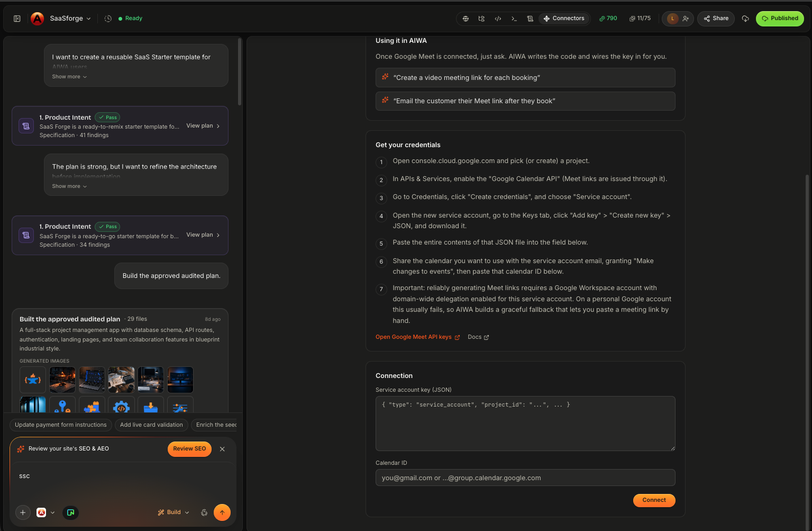View plan for the 41 findings specification

(x=203, y=126)
